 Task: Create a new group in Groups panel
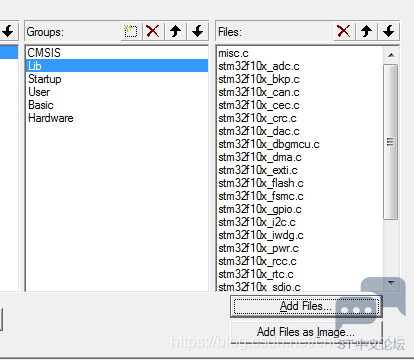click(x=131, y=32)
